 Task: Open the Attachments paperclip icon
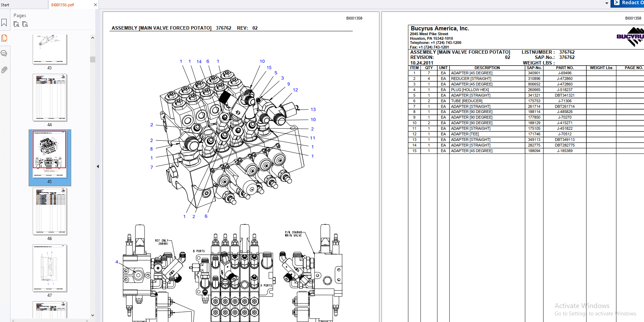(x=4, y=70)
